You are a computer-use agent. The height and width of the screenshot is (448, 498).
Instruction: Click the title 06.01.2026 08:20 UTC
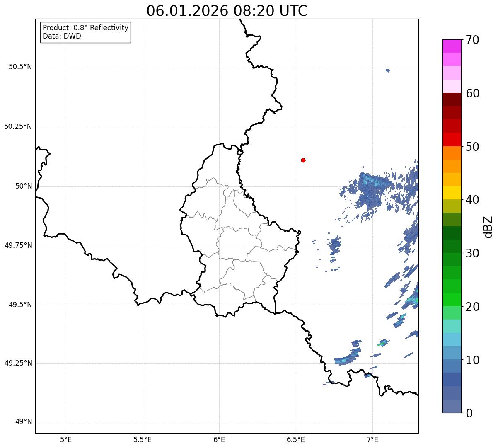coord(227,11)
